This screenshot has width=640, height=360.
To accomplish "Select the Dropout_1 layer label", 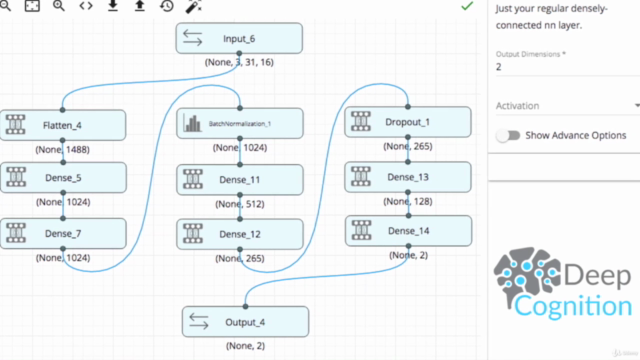I will (x=407, y=122).
